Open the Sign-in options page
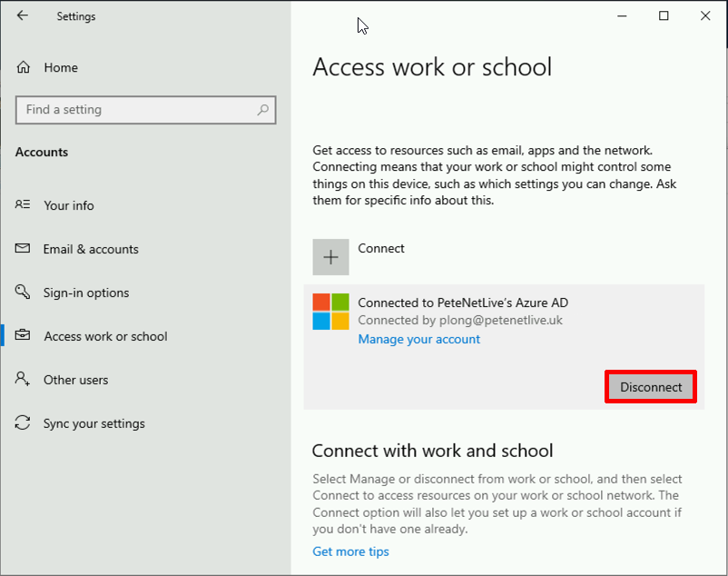728x576 pixels. tap(86, 293)
